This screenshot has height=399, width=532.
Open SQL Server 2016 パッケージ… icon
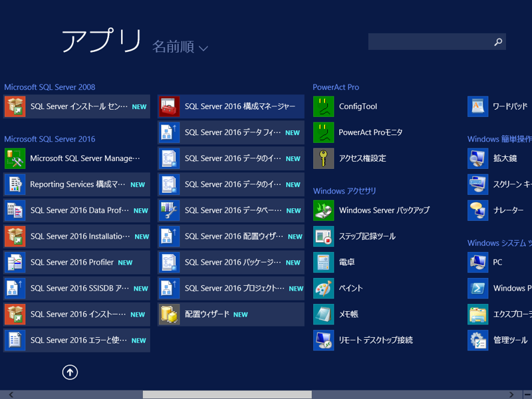170,262
